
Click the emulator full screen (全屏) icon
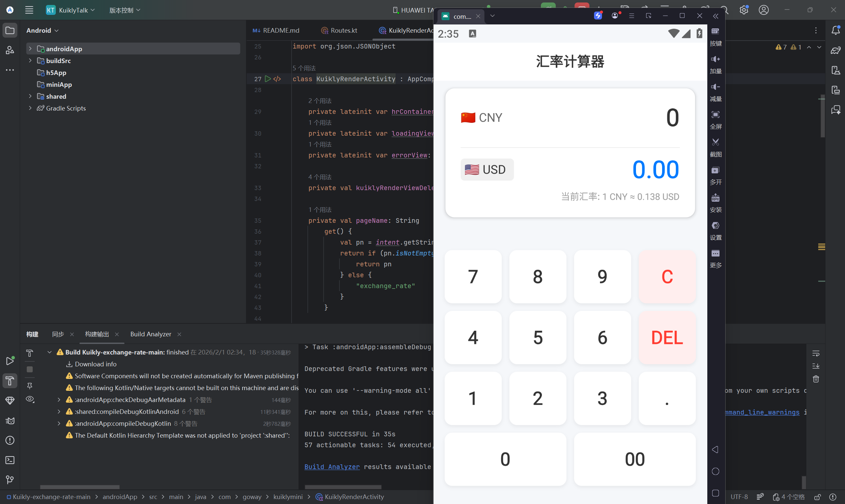715,115
